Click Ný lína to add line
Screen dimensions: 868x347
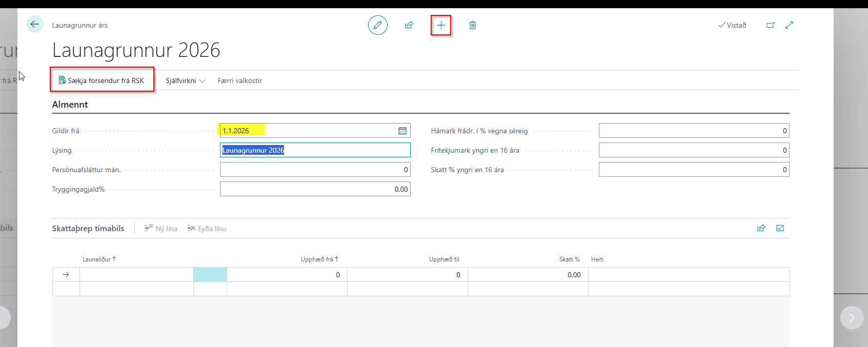click(x=161, y=229)
